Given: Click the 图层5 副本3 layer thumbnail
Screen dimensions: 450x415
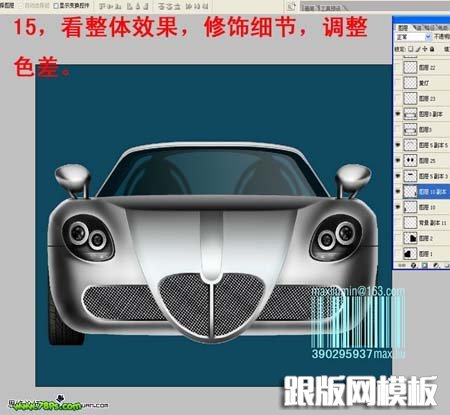Looking at the screenshot, I should point(410,176).
